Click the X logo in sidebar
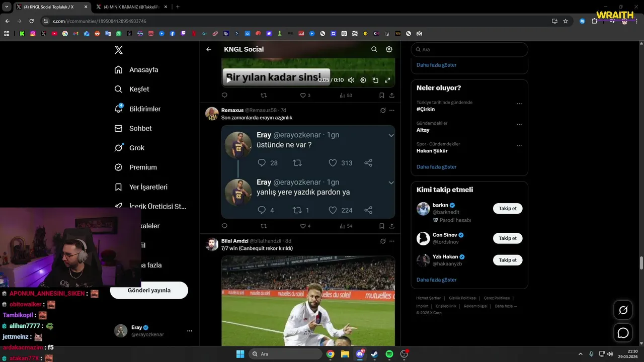The image size is (644, 362). (x=119, y=50)
